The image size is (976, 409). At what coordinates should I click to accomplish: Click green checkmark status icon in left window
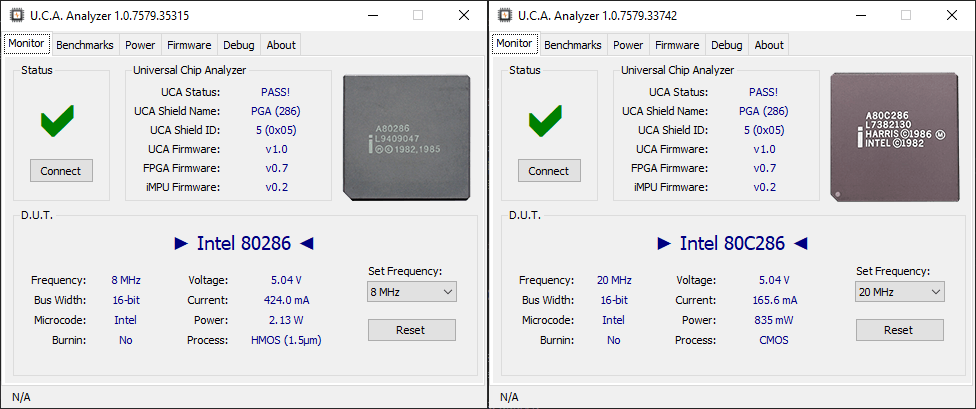[58, 121]
